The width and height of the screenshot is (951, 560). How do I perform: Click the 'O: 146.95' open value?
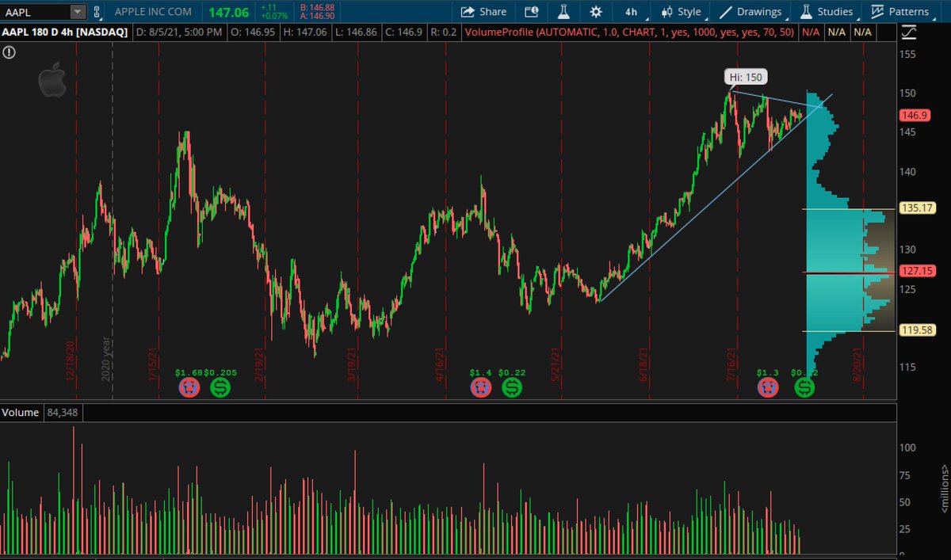pos(251,32)
